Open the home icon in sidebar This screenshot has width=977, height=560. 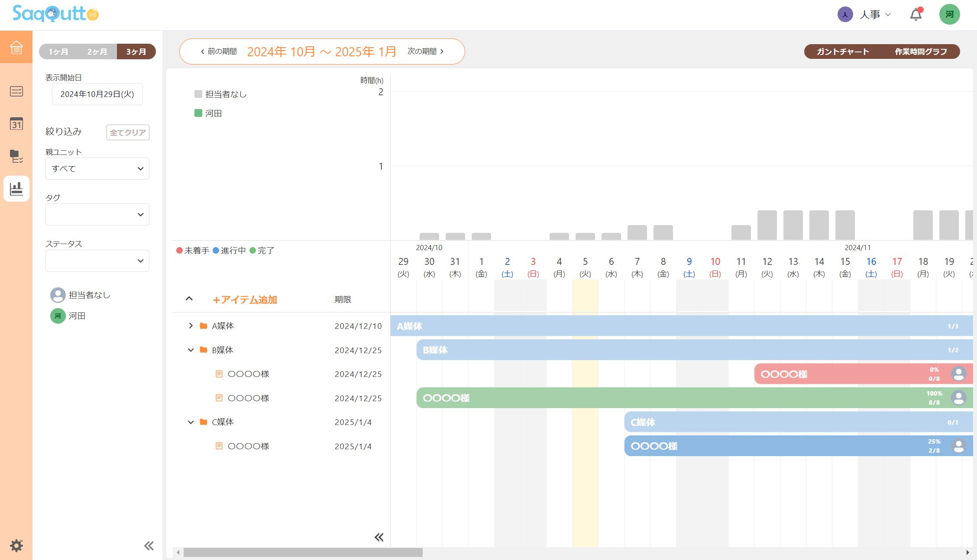coord(16,47)
